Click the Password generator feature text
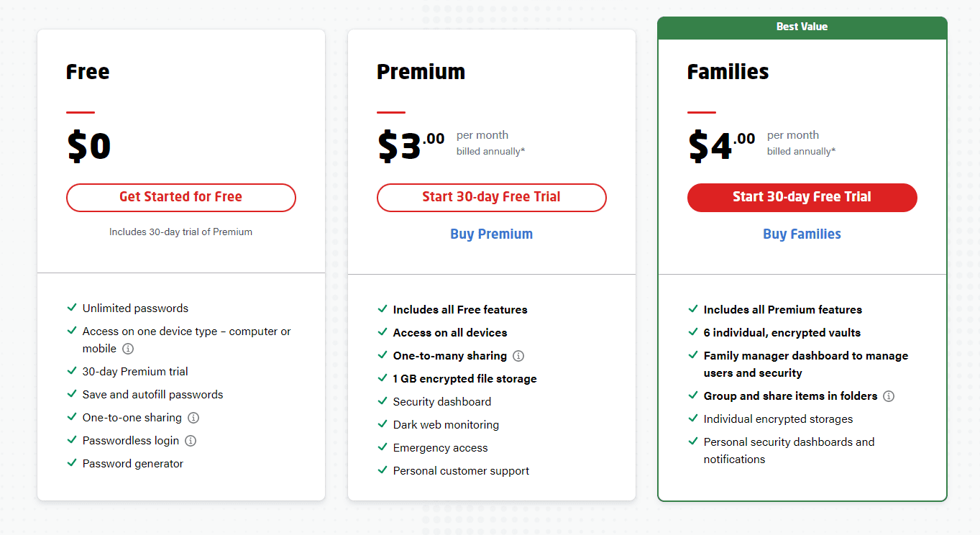The height and width of the screenshot is (535, 980). click(x=133, y=464)
